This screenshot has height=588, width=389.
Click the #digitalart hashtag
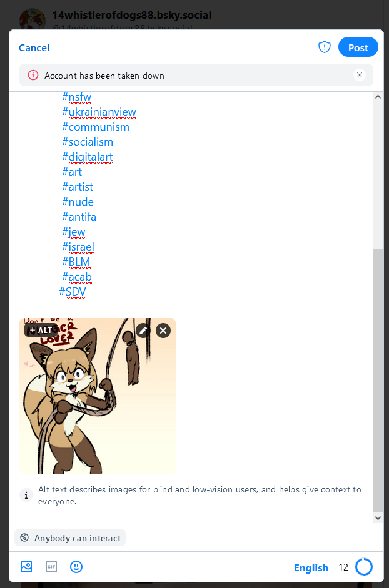88,157
